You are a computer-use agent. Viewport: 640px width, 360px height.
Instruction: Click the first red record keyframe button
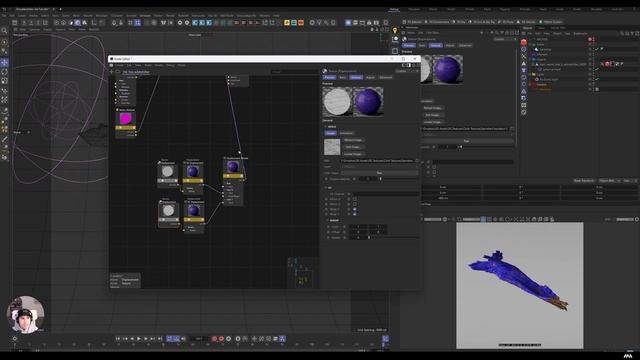(x=214, y=339)
